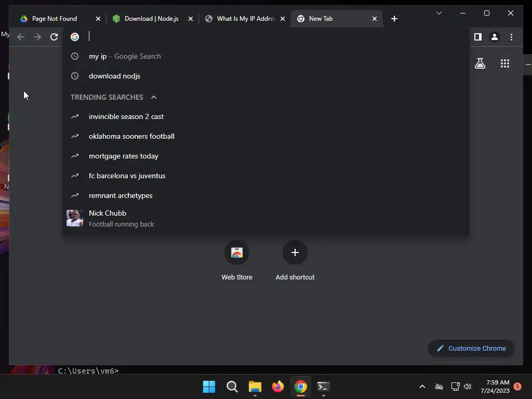Launch Firefox from the taskbar
Viewport: 532px width, 399px height.
click(278, 387)
